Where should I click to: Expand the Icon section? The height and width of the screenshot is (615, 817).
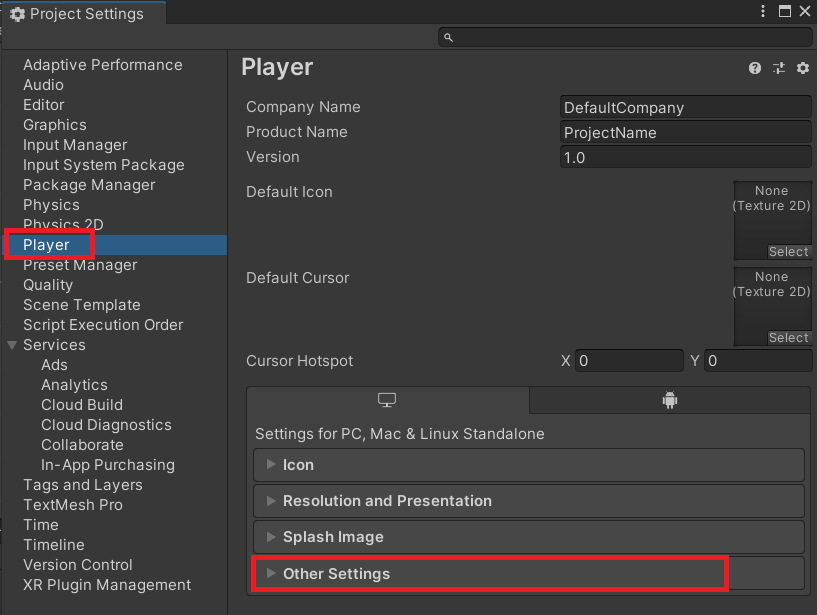(x=529, y=465)
